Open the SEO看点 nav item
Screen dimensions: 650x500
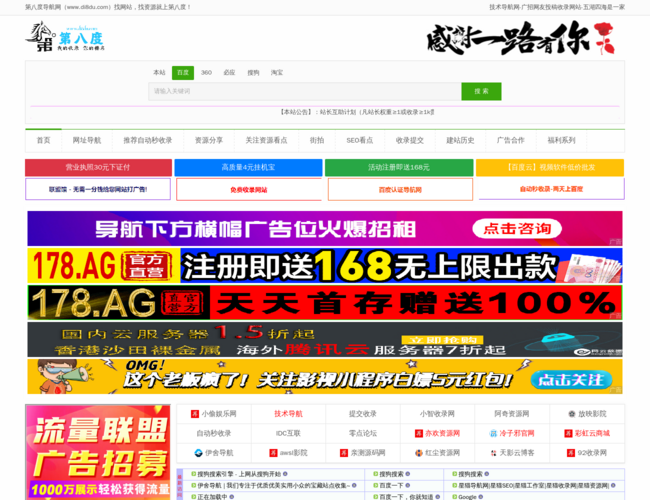(x=360, y=141)
